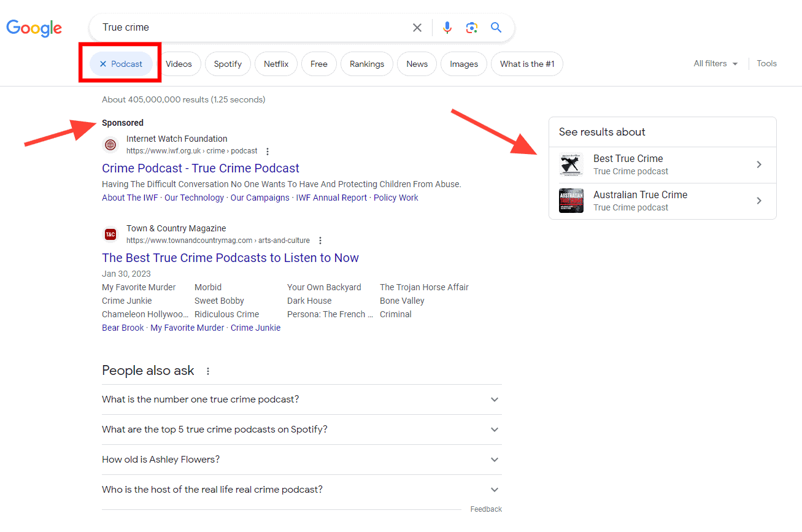Expand 'host of the real life real crime podcast' question
The image size is (802, 532).
301,490
